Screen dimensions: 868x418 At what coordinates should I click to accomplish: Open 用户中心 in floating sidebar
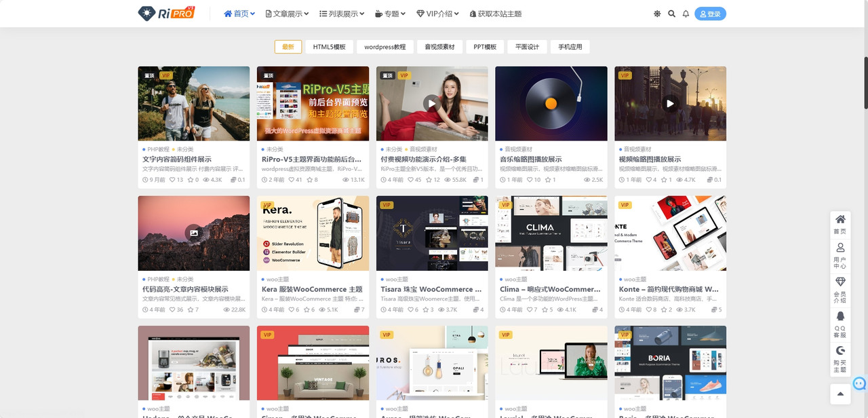tap(840, 255)
